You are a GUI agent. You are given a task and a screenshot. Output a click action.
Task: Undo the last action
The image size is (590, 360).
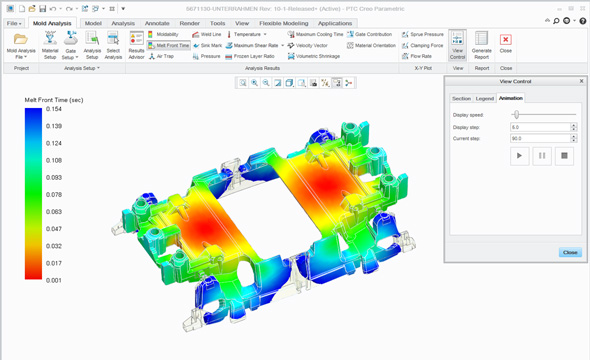(53, 9)
